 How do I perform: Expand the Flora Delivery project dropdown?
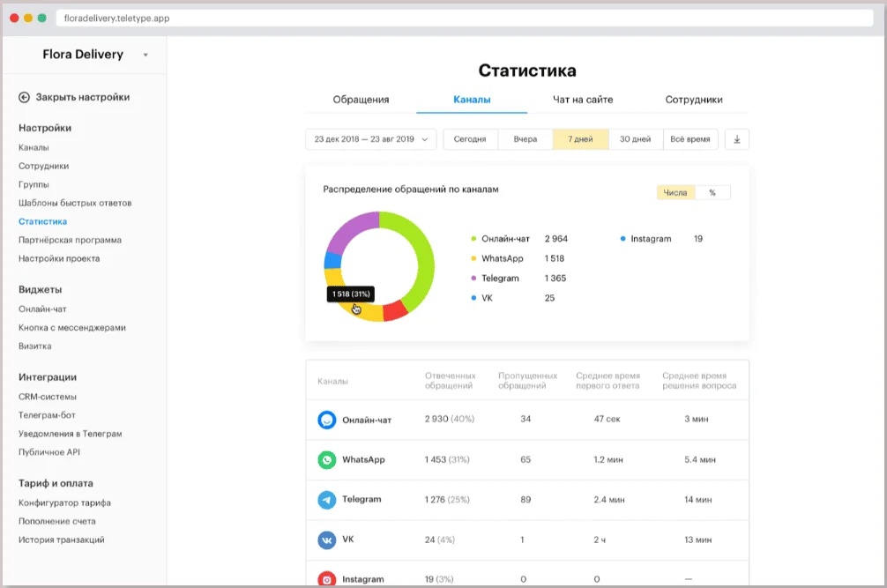click(145, 56)
